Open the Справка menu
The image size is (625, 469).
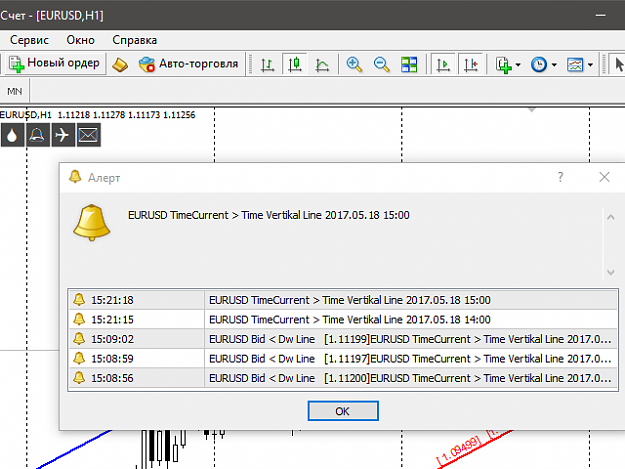coord(134,40)
